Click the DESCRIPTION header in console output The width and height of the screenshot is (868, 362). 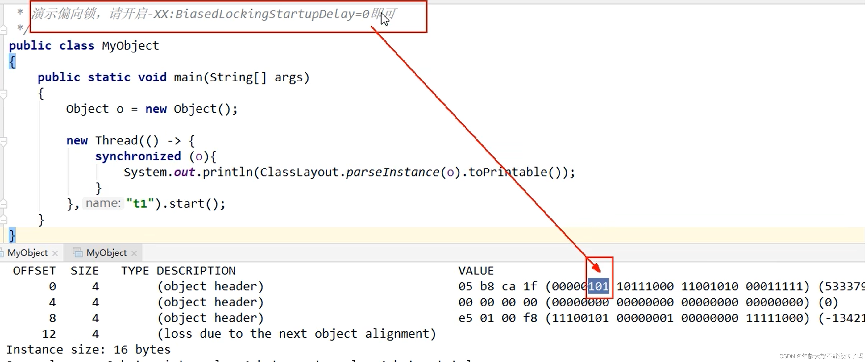click(196, 271)
